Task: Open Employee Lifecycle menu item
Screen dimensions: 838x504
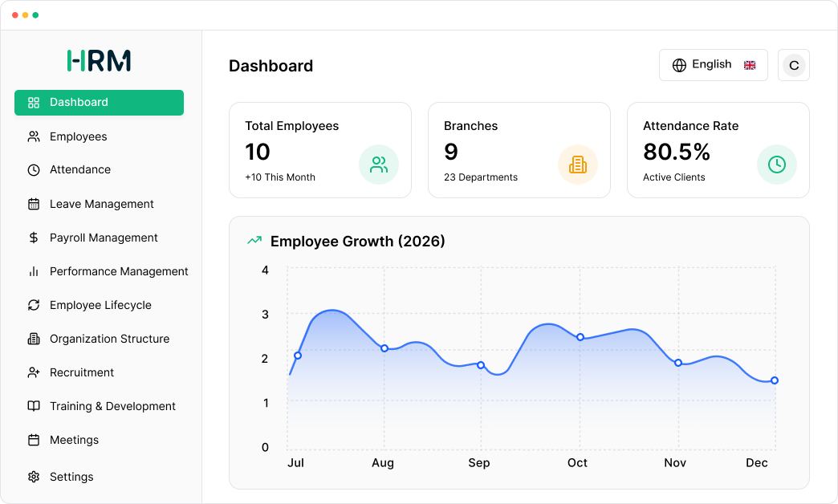Action: pyautogui.click(x=99, y=305)
